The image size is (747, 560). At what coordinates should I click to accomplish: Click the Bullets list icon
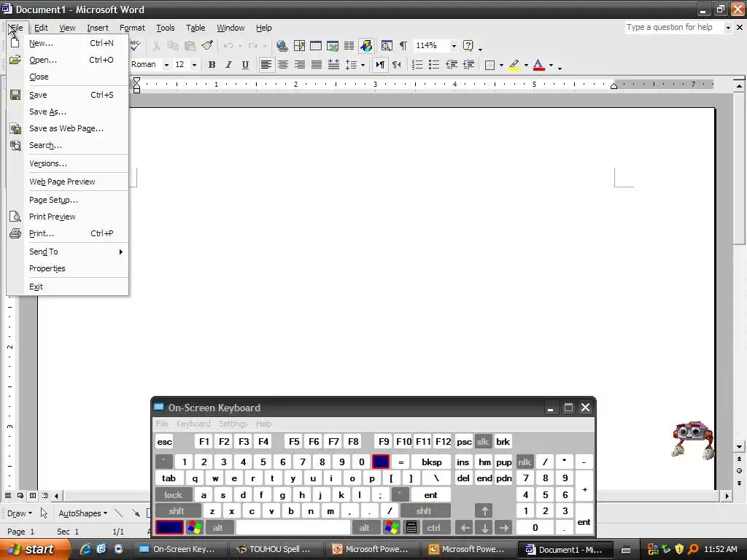click(434, 65)
